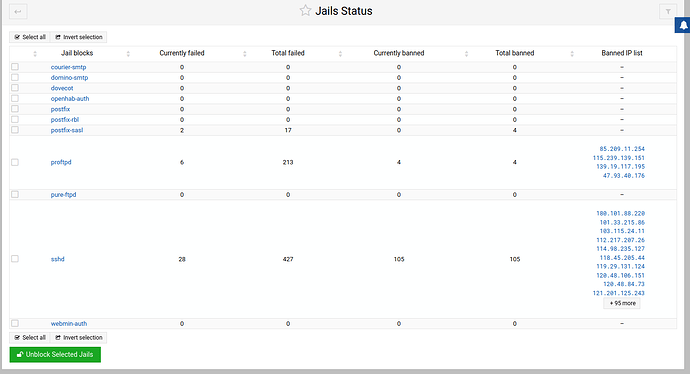Click the bottom Invert selection button
Screen dimensions: 690x374
click(79, 337)
